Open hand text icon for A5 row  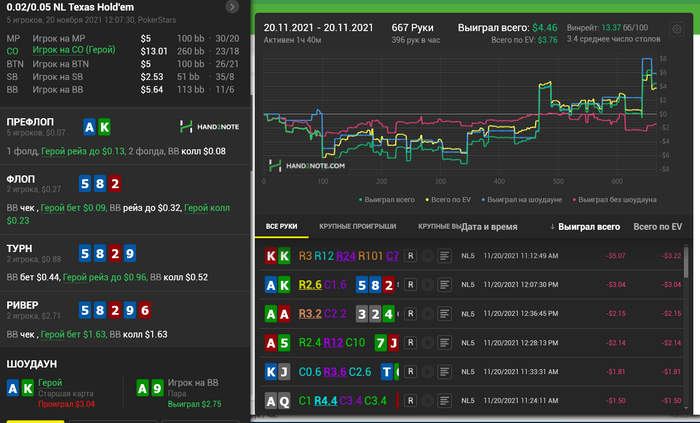pyautogui.click(x=444, y=343)
